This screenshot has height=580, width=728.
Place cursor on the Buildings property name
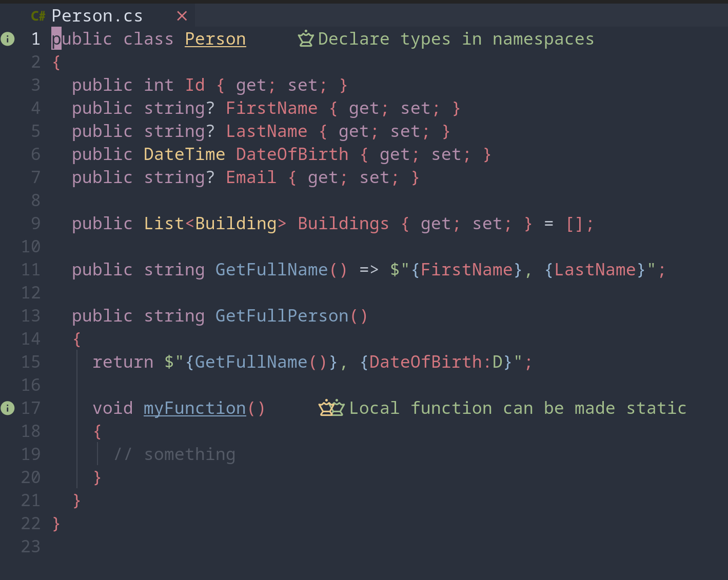(x=343, y=224)
